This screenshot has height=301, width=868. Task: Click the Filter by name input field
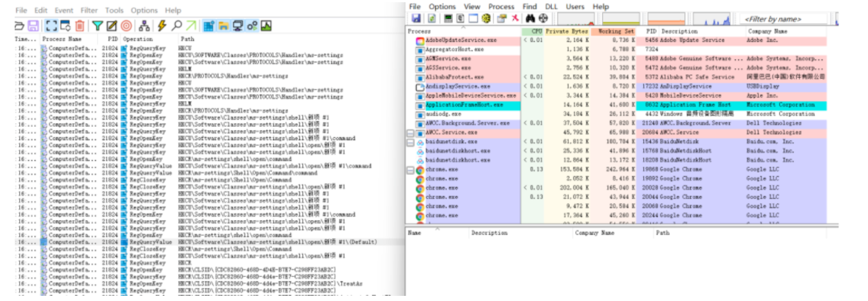(x=785, y=19)
